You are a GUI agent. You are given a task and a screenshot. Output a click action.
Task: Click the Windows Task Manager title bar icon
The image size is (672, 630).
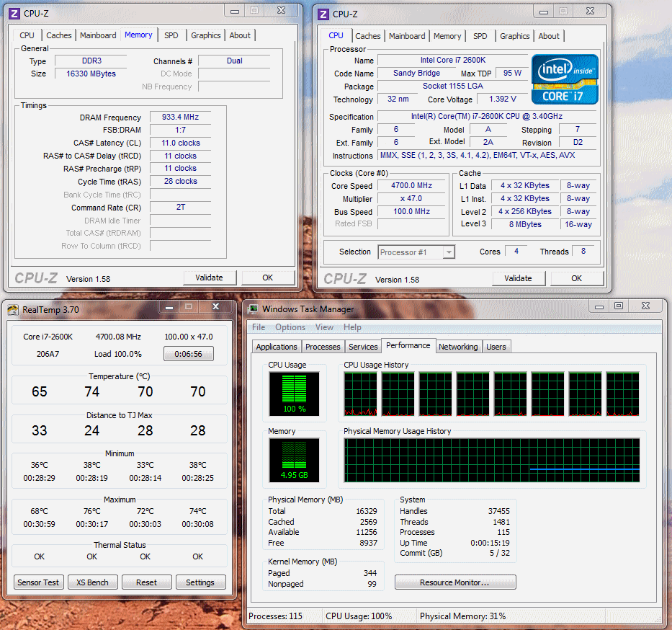tap(253, 309)
